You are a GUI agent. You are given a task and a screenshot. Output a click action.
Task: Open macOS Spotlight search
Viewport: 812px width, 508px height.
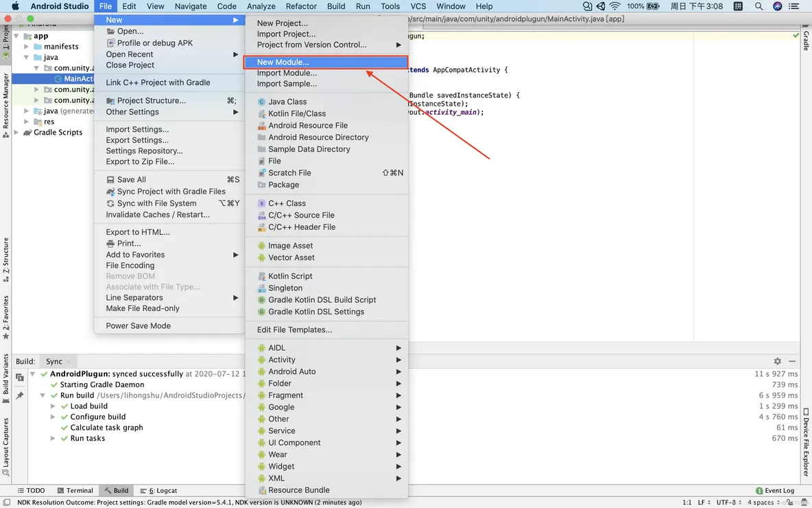[x=759, y=6]
